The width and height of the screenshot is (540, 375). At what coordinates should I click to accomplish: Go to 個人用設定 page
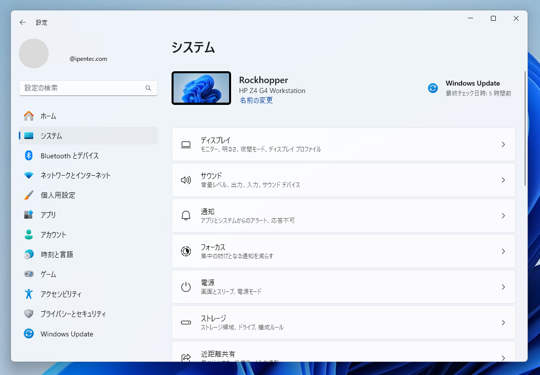click(x=88, y=195)
